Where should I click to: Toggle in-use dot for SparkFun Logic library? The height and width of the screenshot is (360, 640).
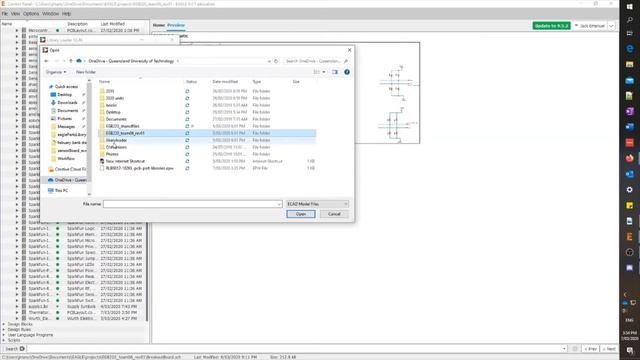pos(58,229)
